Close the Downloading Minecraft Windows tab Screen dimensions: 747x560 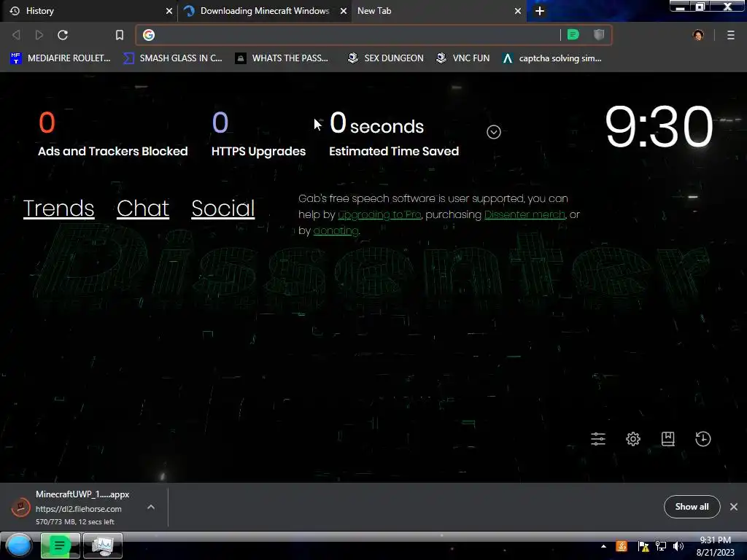tap(344, 11)
